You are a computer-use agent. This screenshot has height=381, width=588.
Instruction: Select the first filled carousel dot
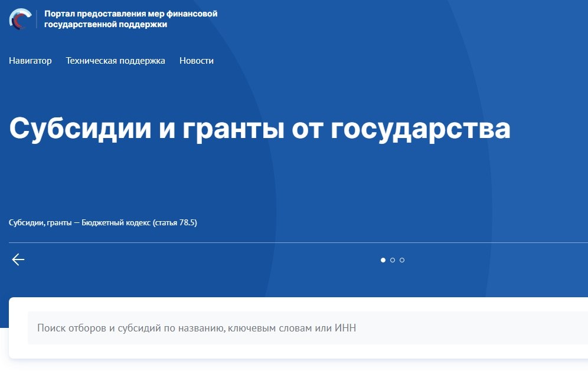[383, 260]
